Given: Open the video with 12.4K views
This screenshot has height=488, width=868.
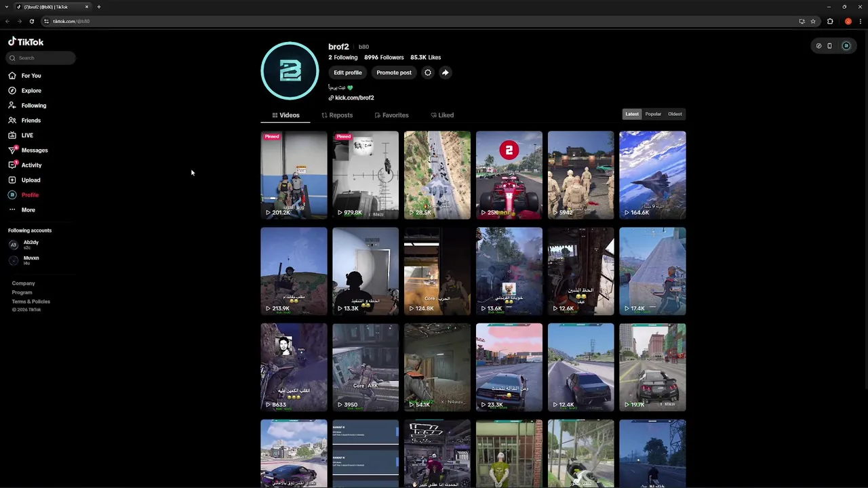Looking at the screenshot, I should click(x=581, y=367).
